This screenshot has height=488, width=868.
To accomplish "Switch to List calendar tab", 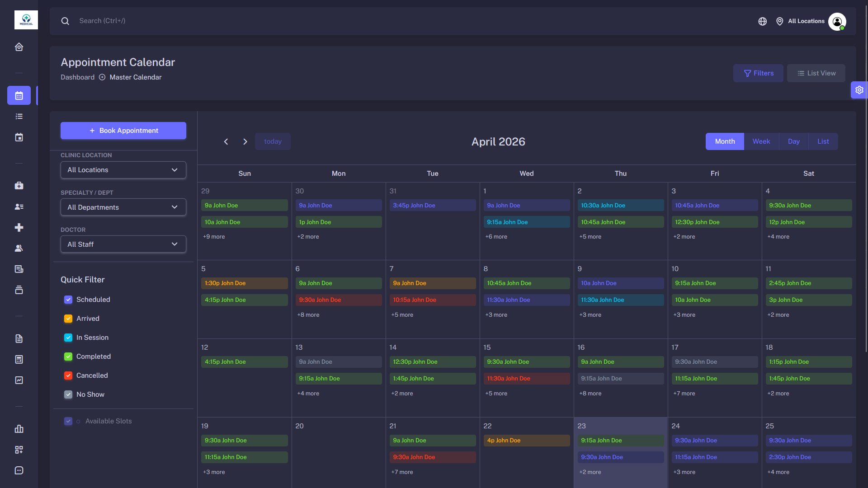I will point(823,141).
